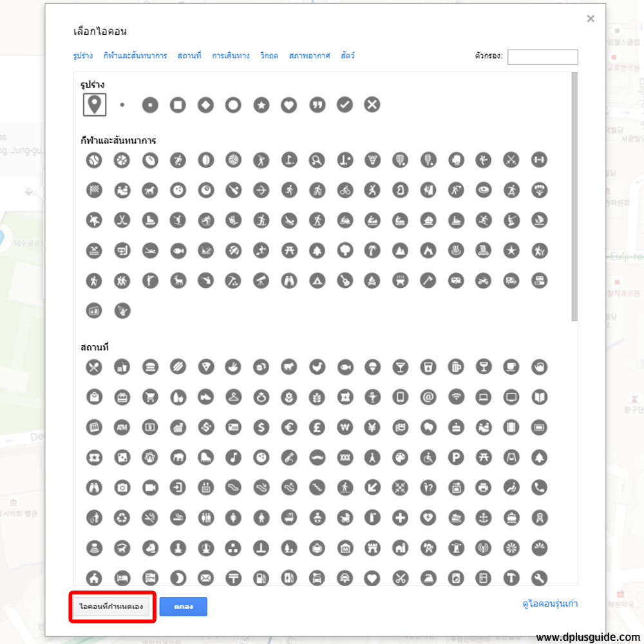Choose the campfire icon
644x644 pixels.
[x=372, y=280]
